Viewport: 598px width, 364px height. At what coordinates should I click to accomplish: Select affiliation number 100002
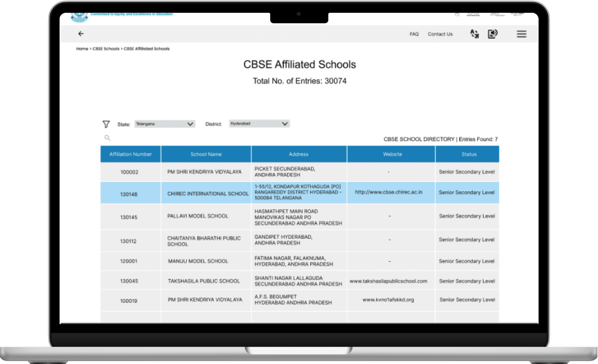click(x=129, y=172)
